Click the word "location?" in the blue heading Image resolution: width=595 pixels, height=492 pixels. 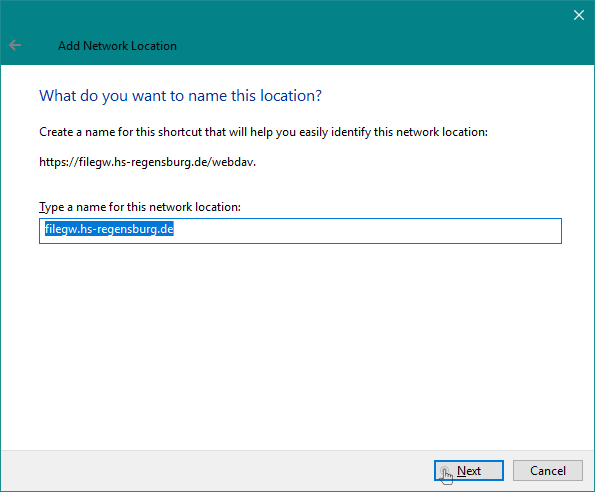click(291, 96)
